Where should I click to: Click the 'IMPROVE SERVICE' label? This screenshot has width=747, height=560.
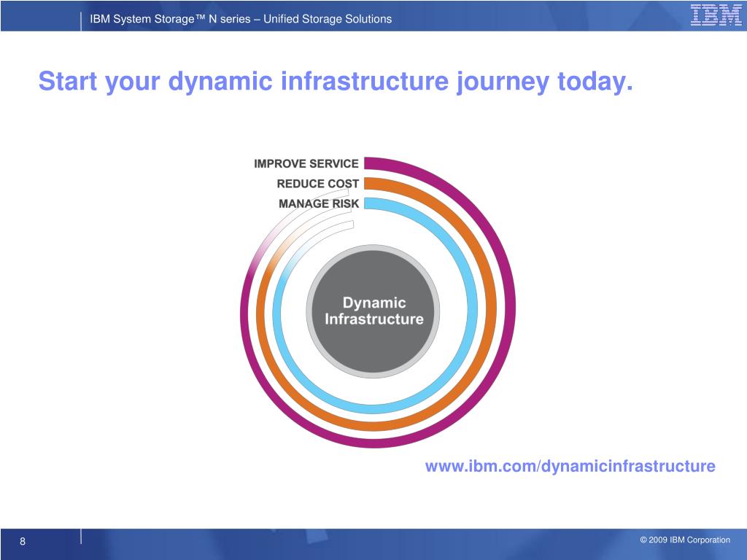[x=306, y=164]
